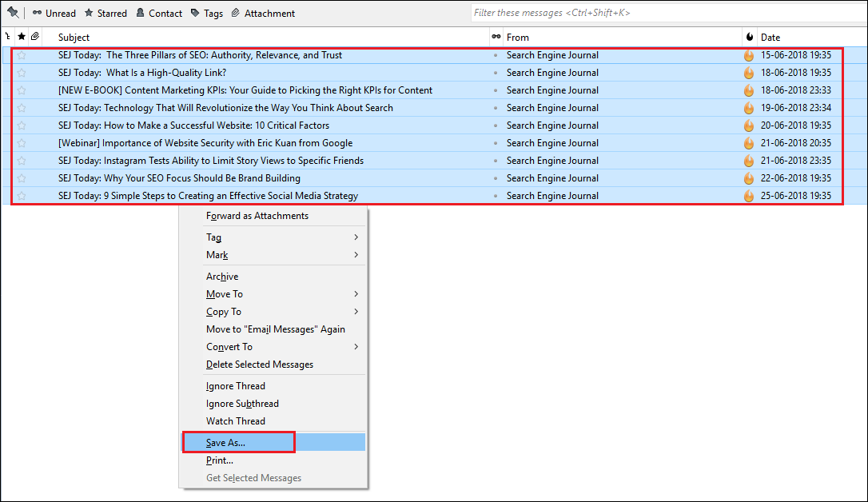Expand the Tag submenu

274,237
